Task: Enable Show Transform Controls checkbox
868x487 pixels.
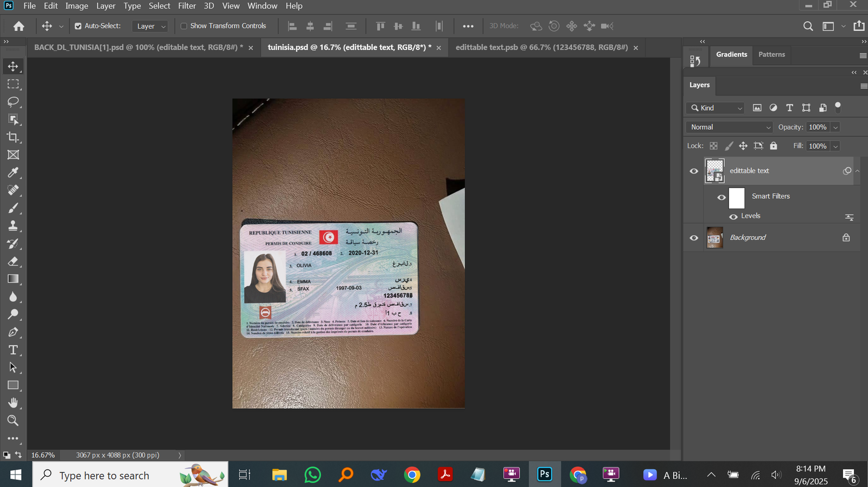Action: [x=184, y=26]
